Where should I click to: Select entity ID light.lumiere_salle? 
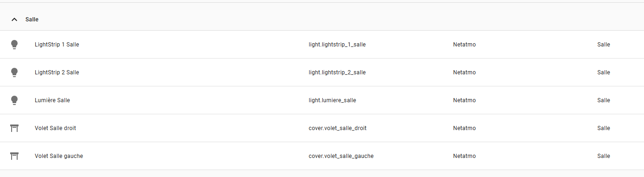pos(332,100)
